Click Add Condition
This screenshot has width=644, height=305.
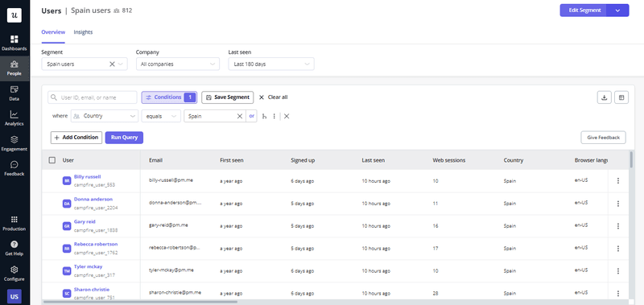[x=76, y=138]
